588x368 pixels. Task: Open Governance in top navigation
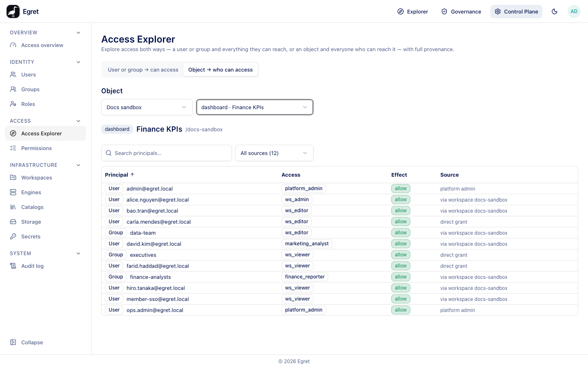tap(461, 11)
